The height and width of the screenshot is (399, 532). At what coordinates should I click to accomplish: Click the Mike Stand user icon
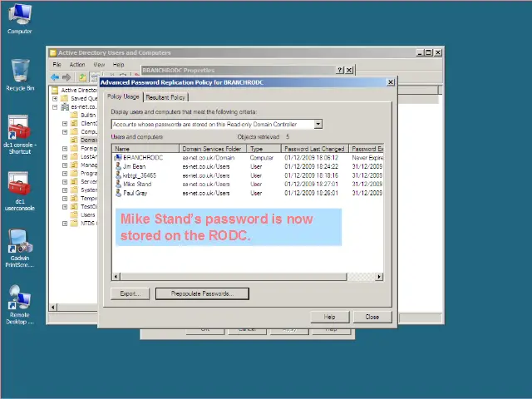(x=118, y=185)
